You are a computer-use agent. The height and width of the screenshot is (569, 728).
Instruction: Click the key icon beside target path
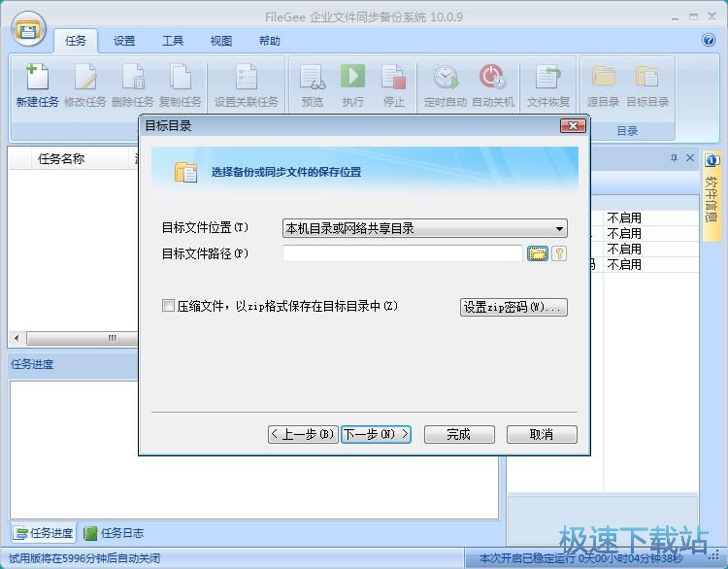click(x=559, y=253)
